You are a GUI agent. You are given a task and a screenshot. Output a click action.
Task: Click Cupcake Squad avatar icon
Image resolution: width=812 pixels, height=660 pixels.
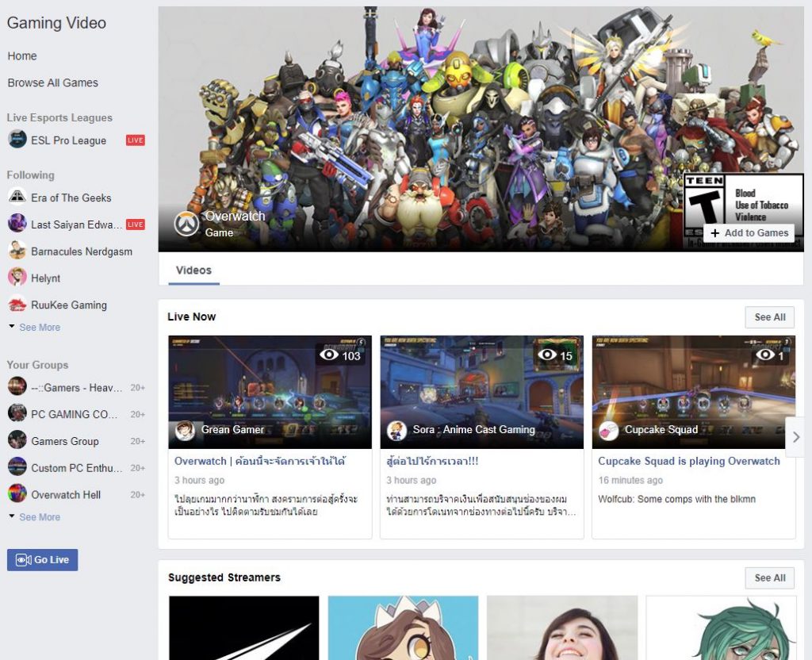point(608,431)
